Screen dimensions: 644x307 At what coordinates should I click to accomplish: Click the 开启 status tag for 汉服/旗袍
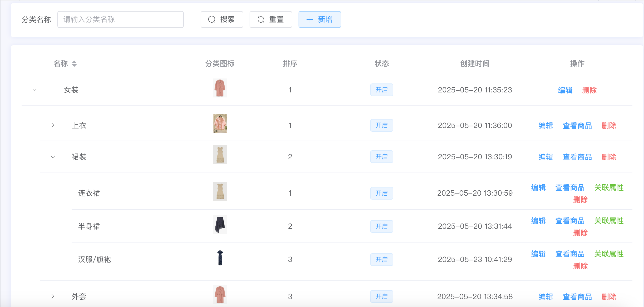pos(382,260)
